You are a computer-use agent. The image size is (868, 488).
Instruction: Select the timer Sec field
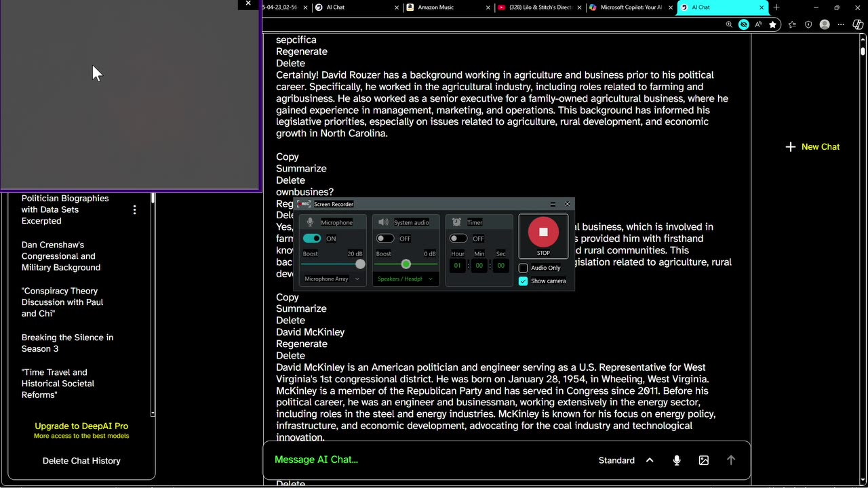(x=501, y=266)
